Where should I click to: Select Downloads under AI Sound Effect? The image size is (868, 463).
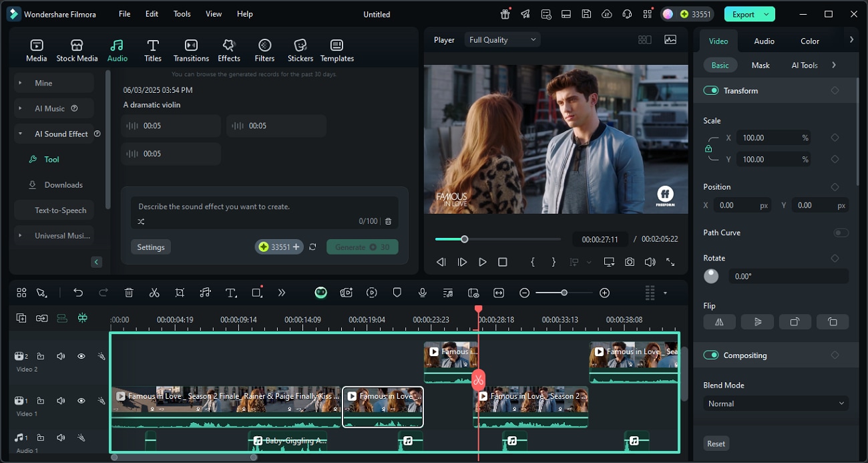tap(63, 184)
